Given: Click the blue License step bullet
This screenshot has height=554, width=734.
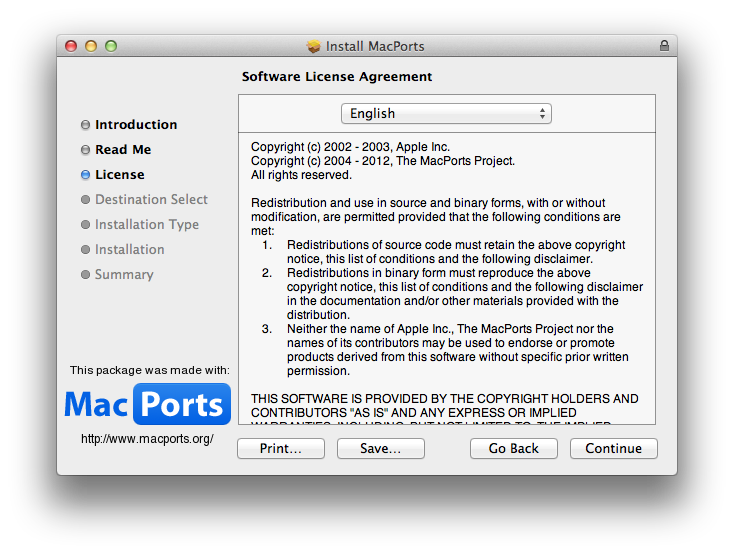Looking at the screenshot, I should [85, 175].
